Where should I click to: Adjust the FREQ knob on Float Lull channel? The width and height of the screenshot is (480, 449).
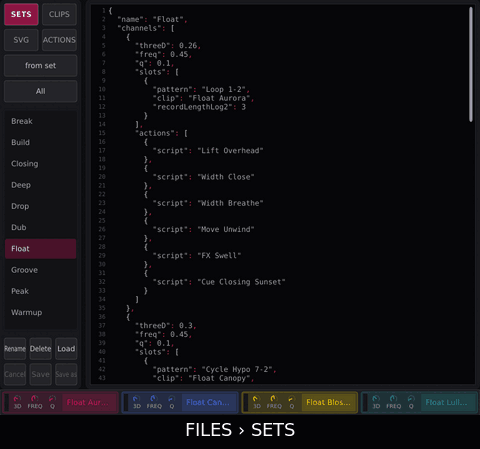394,402
